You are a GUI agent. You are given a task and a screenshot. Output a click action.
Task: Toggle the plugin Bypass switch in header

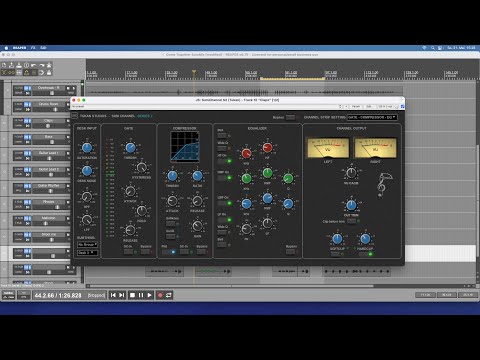[x=290, y=117]
